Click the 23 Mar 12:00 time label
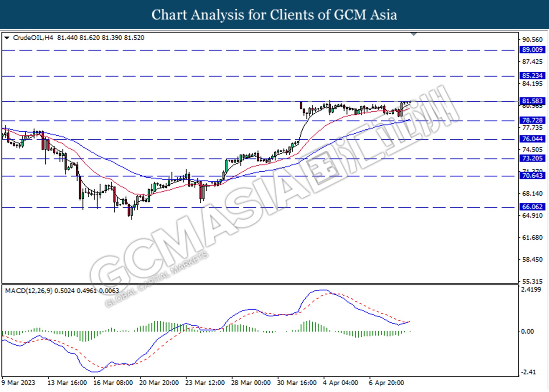This screenshot has width=549, height=392. point(205,383)
